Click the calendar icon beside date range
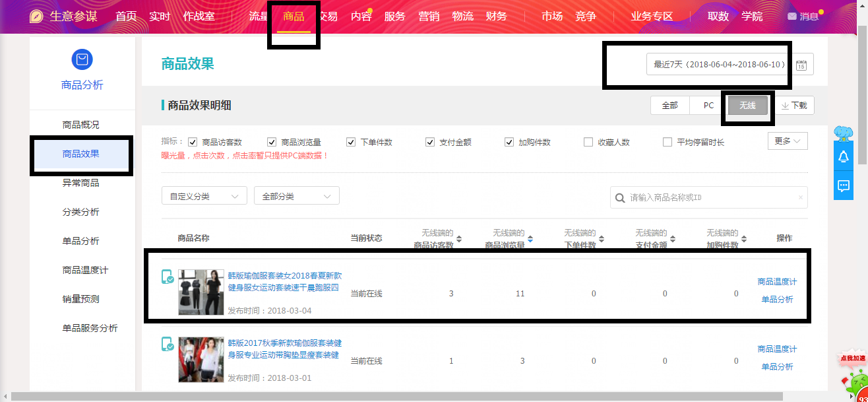868x402 pixels. tap(801, 65)
